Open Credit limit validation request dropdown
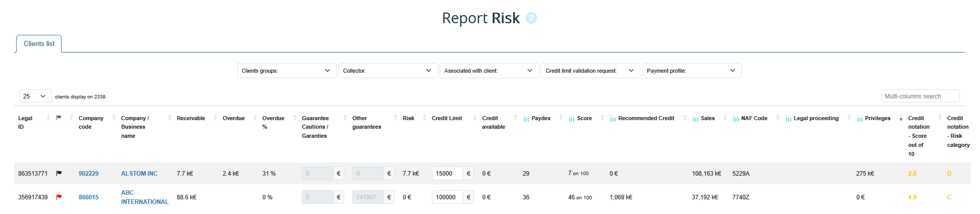The image size is (980, 214). 589,71
